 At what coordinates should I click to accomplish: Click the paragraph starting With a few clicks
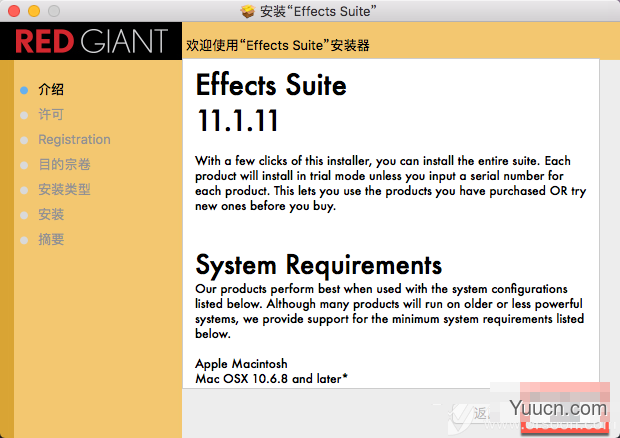pyautogui.click(x=391, y=183)
